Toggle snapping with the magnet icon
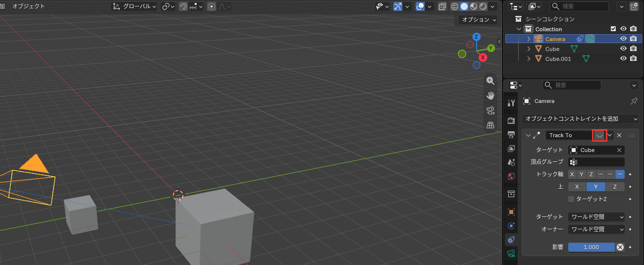Image resolution: width=644 pixels, height=265 pixels. [x=183, y=6]
